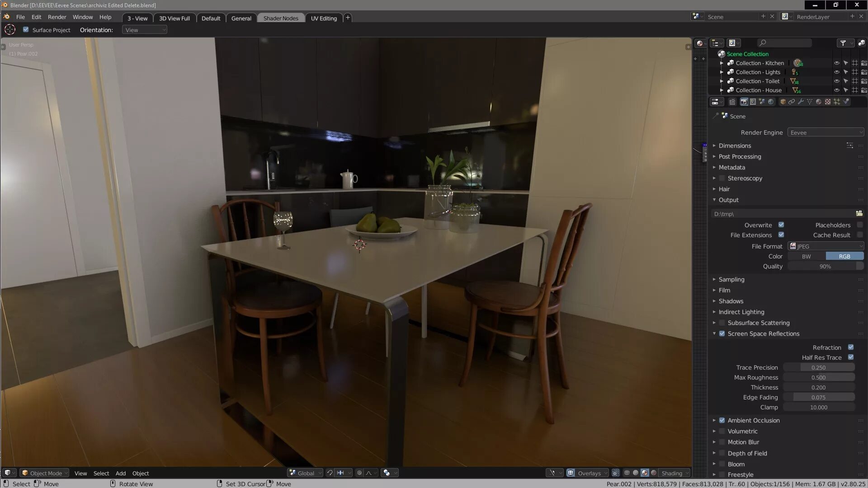Open the Render menu
The height and width of the screenshot is (488, 868).
point(57,17)
